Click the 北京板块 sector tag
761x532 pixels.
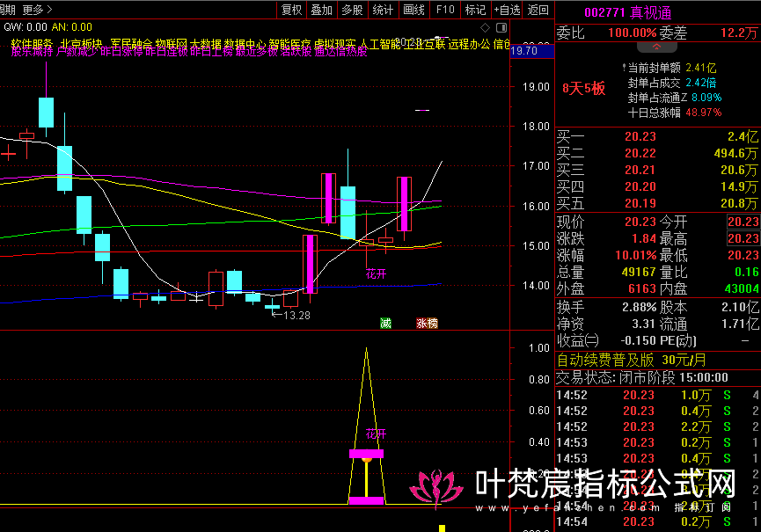(x=82, y=44)
